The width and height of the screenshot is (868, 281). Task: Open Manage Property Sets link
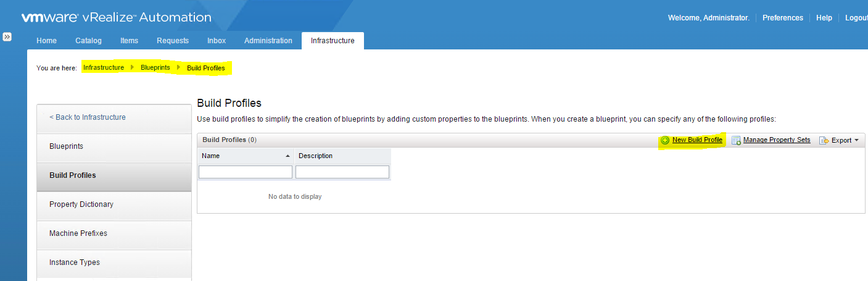(777, 140)
